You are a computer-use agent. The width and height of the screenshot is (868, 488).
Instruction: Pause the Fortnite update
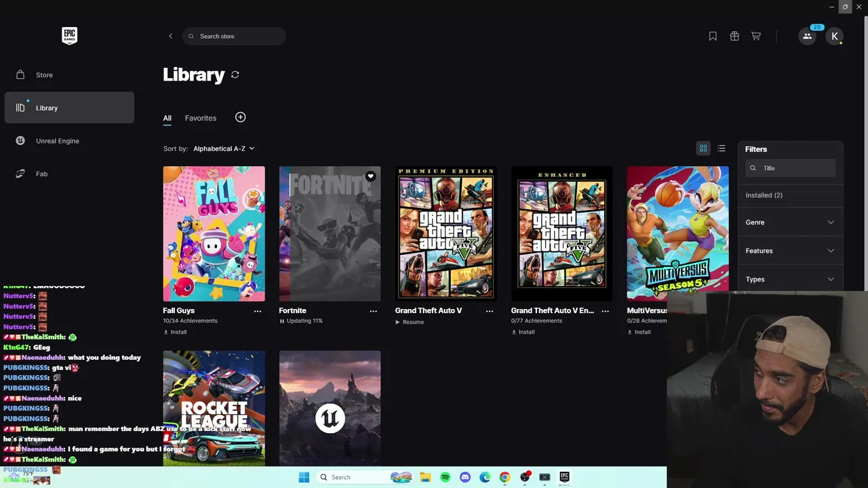pos(282,321)
